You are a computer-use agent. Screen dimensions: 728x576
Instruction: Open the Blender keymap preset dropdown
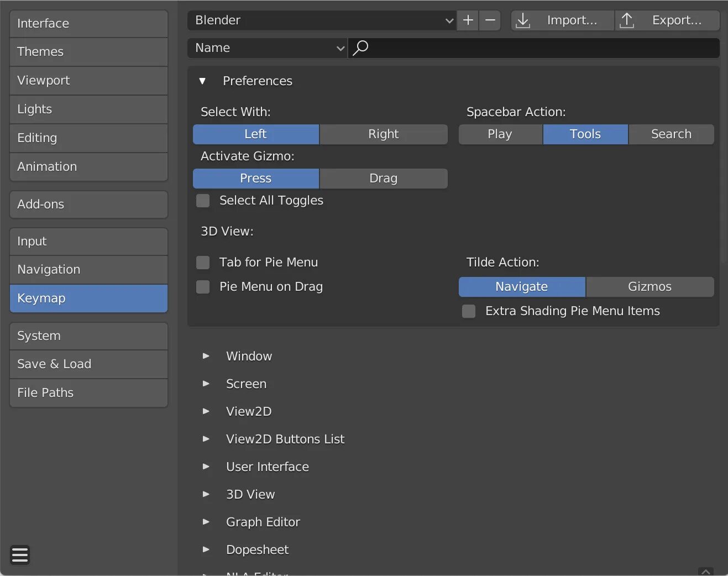click(x=322, y=20)
